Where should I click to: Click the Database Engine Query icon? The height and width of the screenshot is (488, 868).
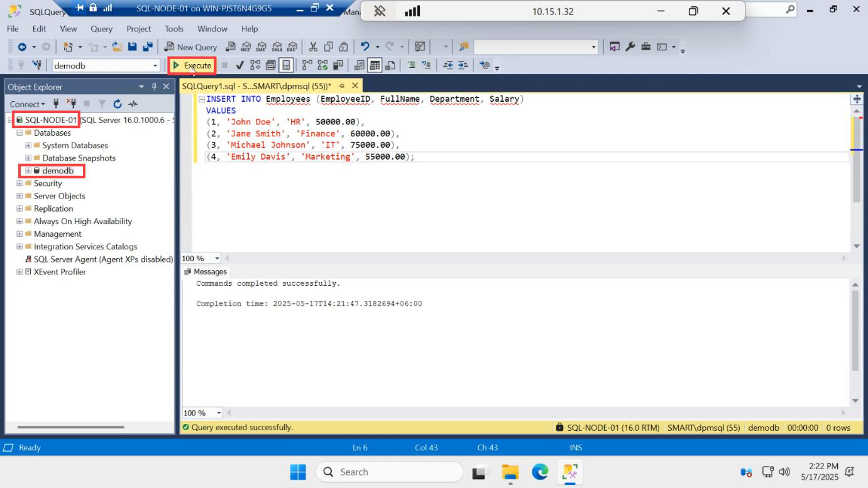coord(231,46)
